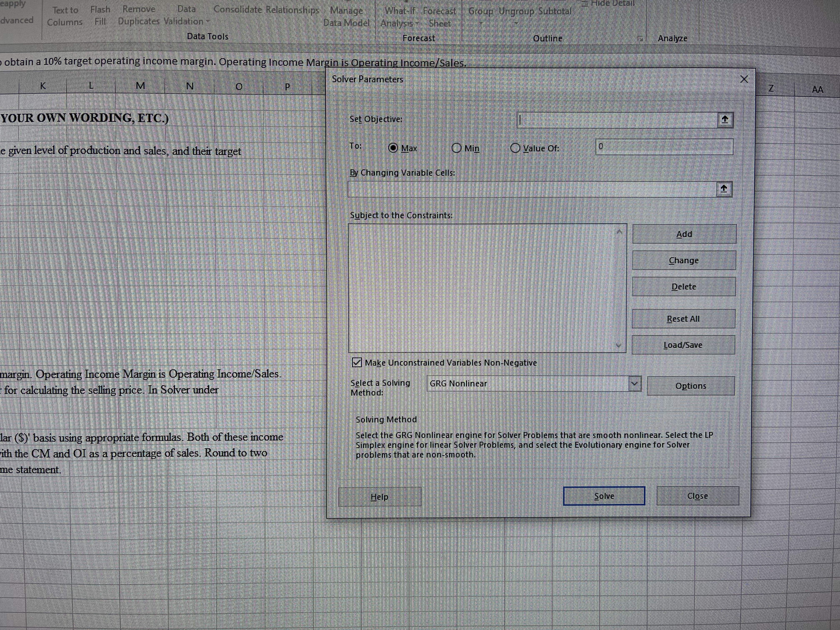840x630 pixels.
Task: Enable the Min radio button
Action: click(x=457, y=148)
